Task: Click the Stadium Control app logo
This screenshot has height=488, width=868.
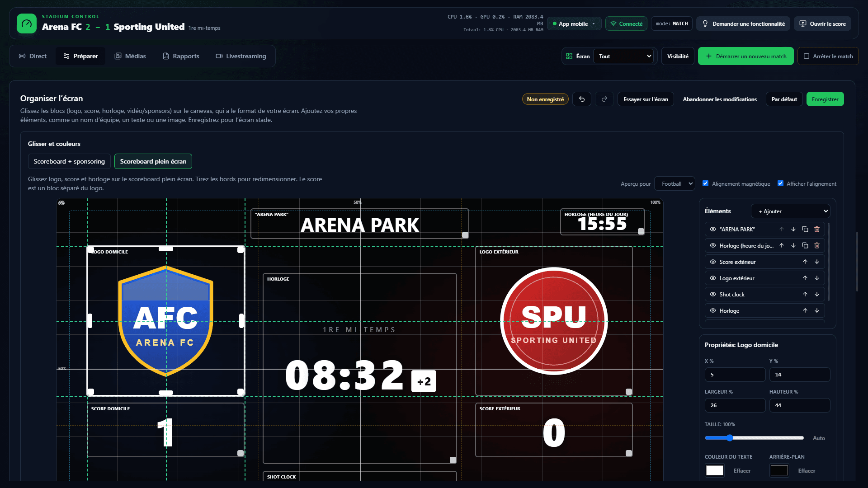Action: (27, 23)
